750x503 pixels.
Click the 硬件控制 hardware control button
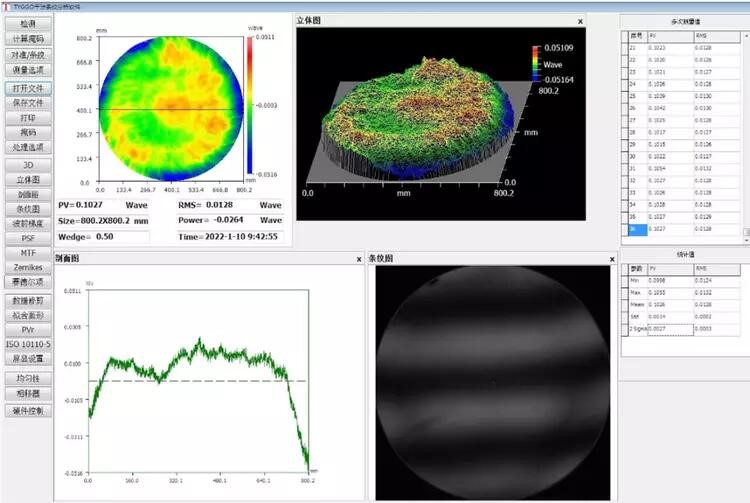(28, 411)
